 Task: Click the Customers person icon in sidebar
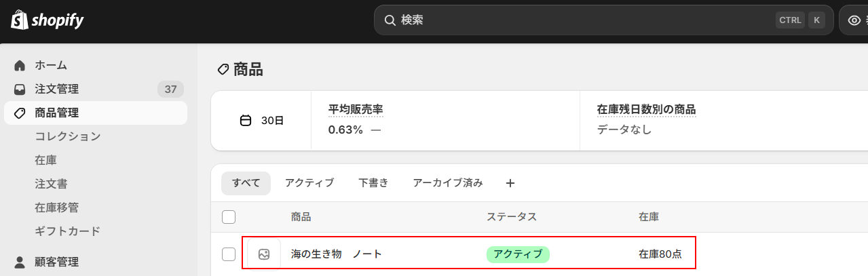pyautogui.click(x=20, y=262)
